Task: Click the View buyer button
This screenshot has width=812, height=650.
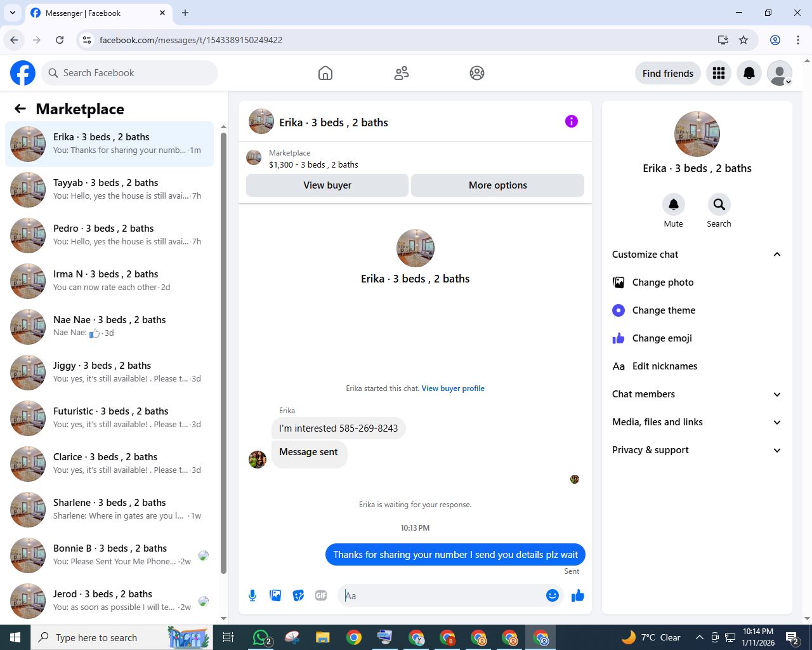Action: [x=327, y=185]
